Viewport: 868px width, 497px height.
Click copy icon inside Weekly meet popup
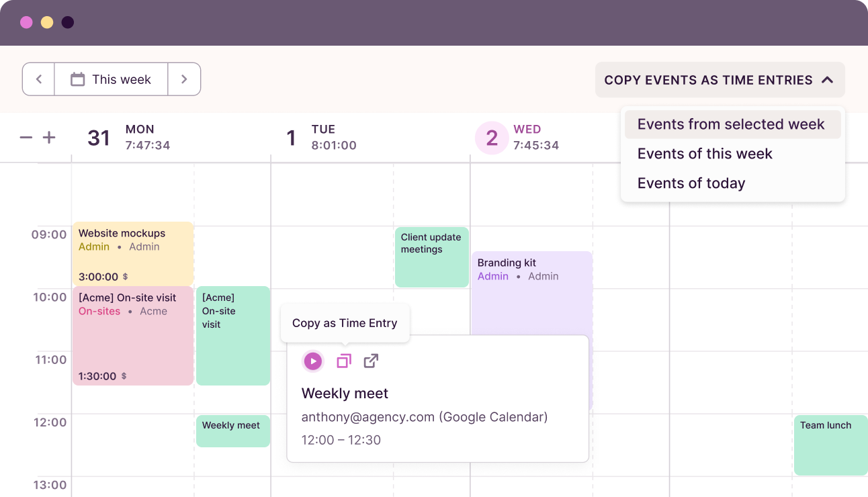tap(344, 361)
